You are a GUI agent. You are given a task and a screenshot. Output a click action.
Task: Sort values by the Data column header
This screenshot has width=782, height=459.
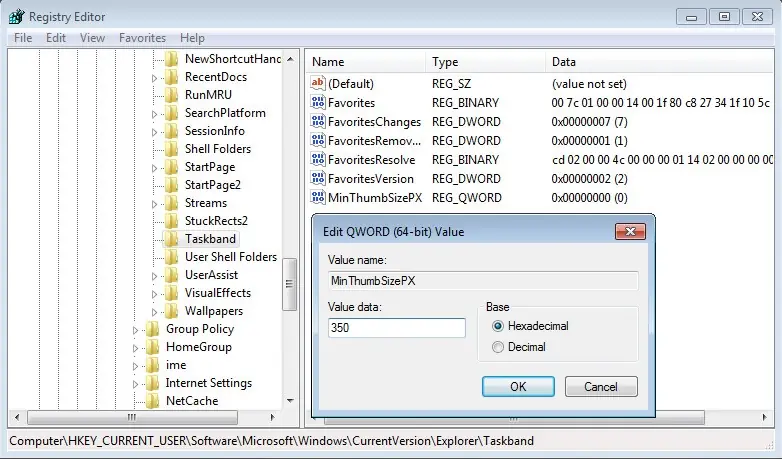coord(660,62)
